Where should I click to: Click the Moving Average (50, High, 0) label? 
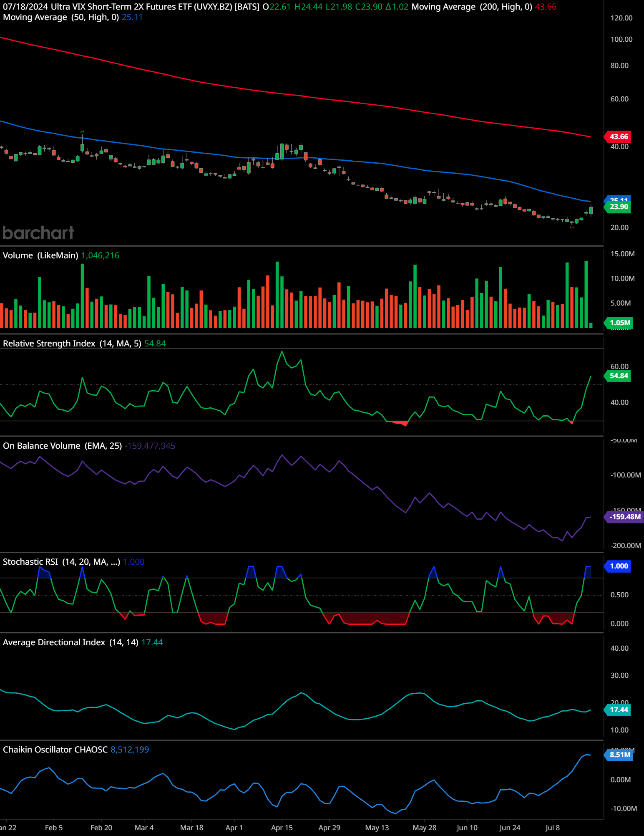tap(61, 17)
